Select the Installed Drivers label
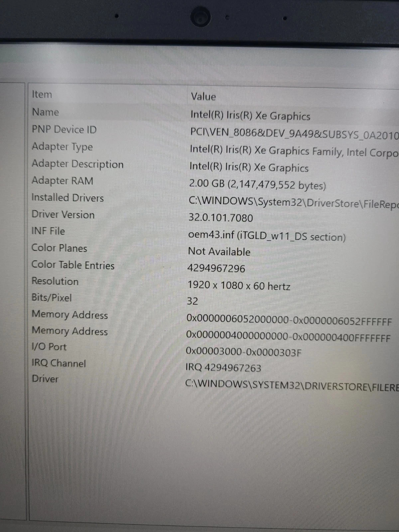This screenshot has width=399, height=532. 67,198
